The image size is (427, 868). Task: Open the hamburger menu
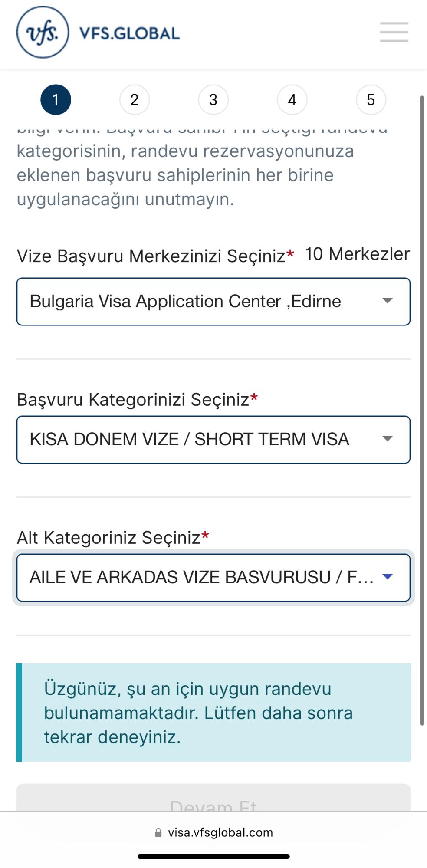click(x=394, y=32)
